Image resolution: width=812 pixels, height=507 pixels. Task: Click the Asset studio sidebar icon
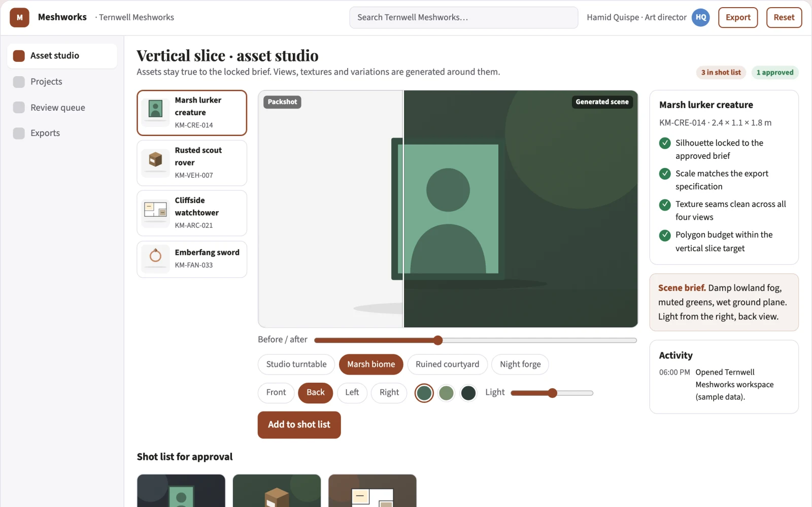[x=19, y=56]
